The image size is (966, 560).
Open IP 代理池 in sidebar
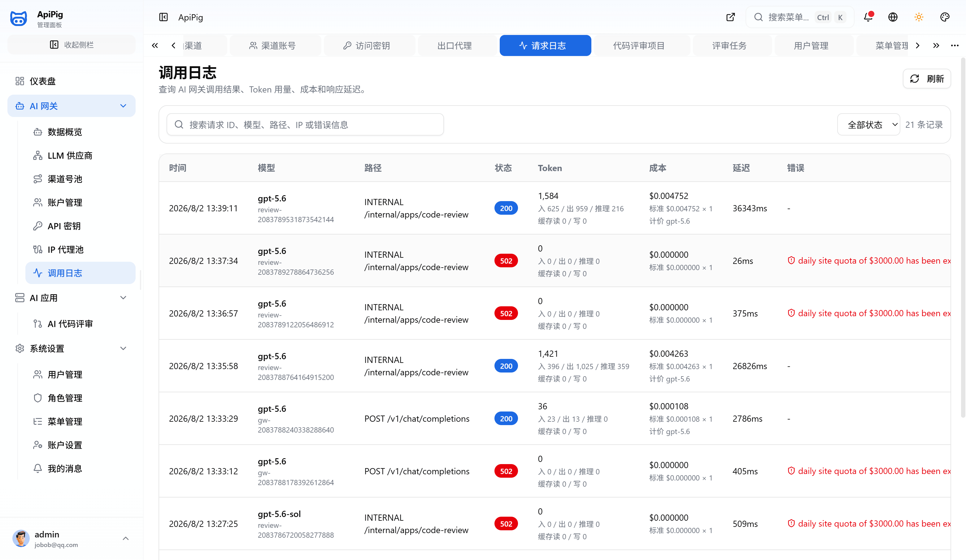[80, 250]
